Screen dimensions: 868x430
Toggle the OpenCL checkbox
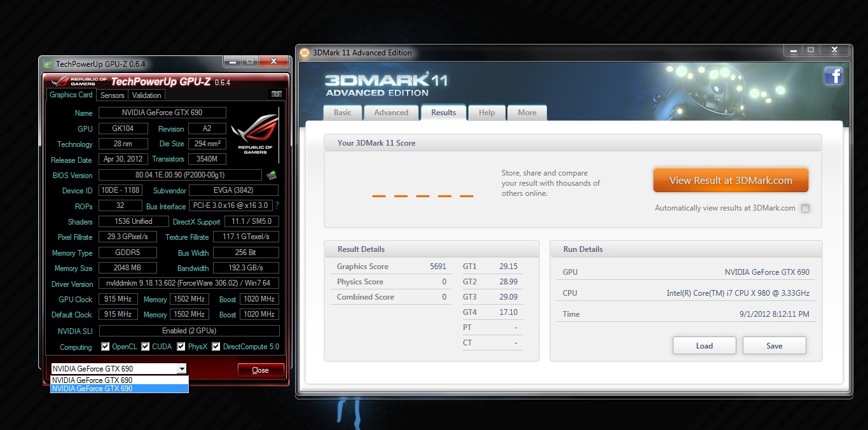(106, 347)
